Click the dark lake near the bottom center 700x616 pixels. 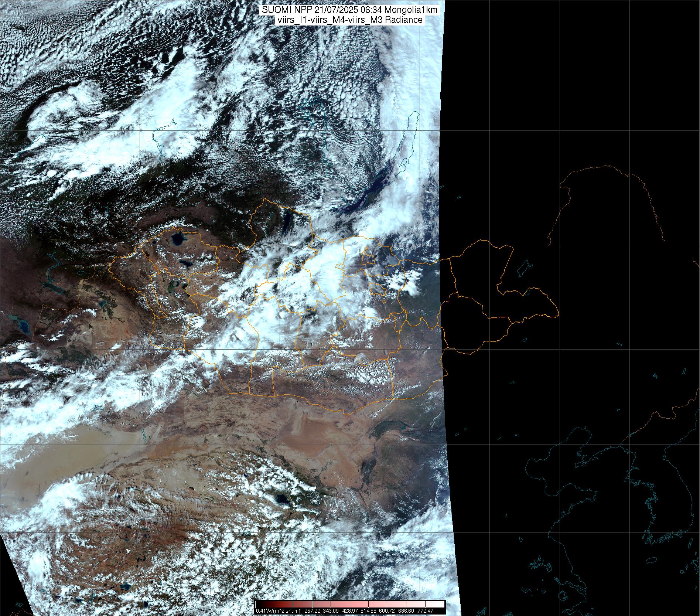click(x=284, y=500)
